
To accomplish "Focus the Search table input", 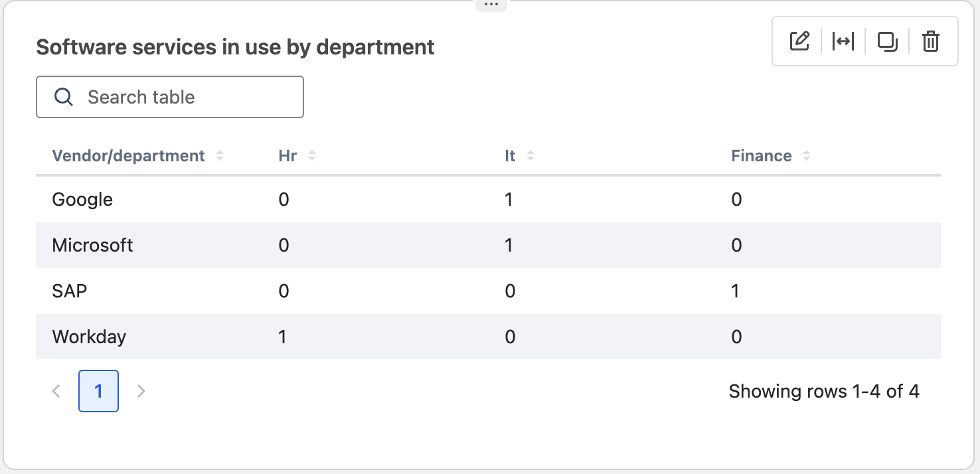I will click(x=170, y=97).
